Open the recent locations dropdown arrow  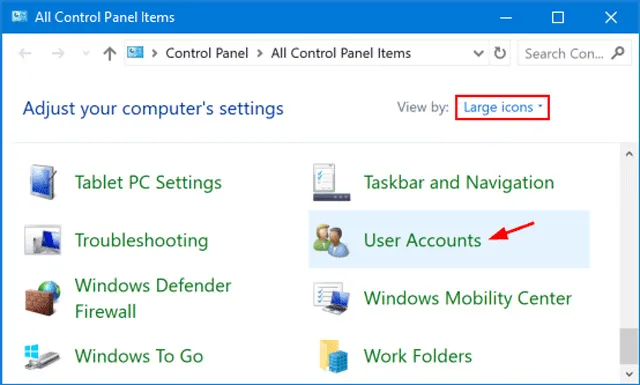tap(86, 53)
